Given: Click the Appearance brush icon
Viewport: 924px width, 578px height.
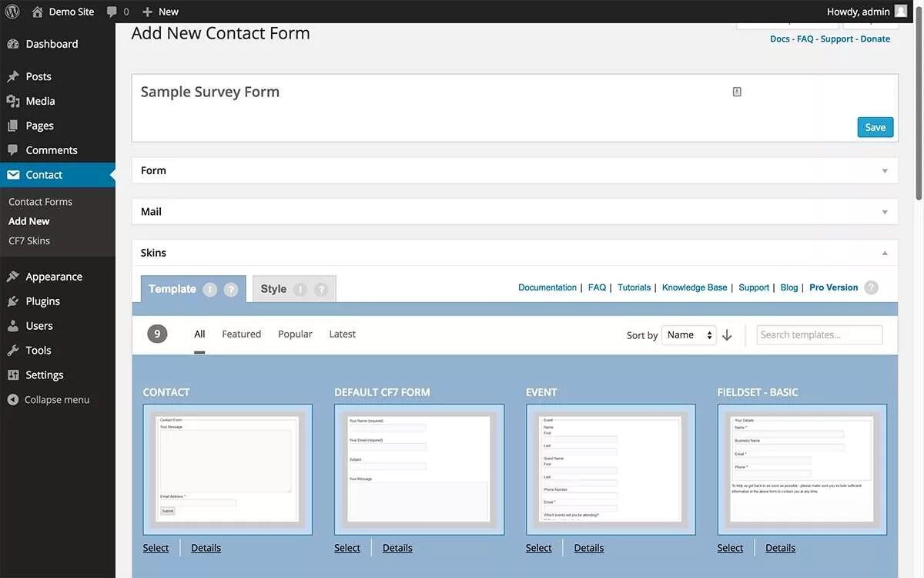Looking at the screenshot, I should coord(13,277).
